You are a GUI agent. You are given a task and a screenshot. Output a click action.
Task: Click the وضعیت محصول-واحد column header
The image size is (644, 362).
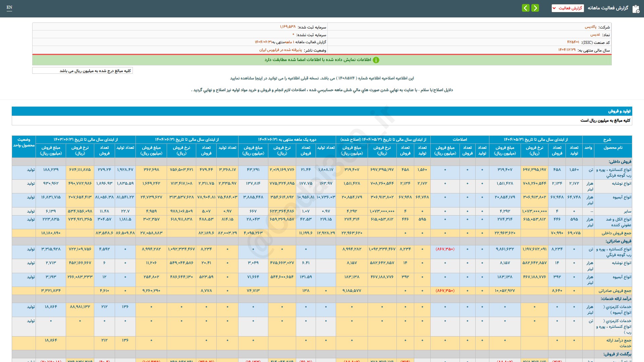pos(24,142)
